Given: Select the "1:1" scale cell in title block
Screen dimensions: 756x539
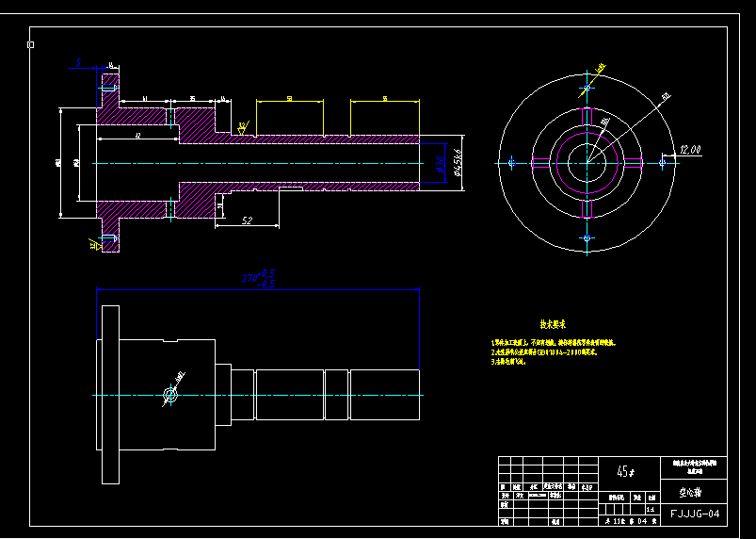Looking at the screenshot, I should (x=651, y=509).
